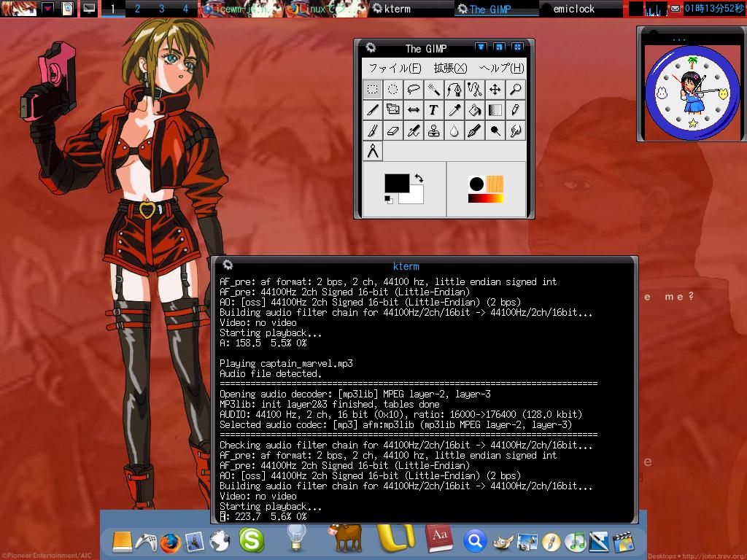The width and height of the screenshot is (747, 560).
Task: Select the Fuzzy Select magic wand tool
Action: click(434, 89)
